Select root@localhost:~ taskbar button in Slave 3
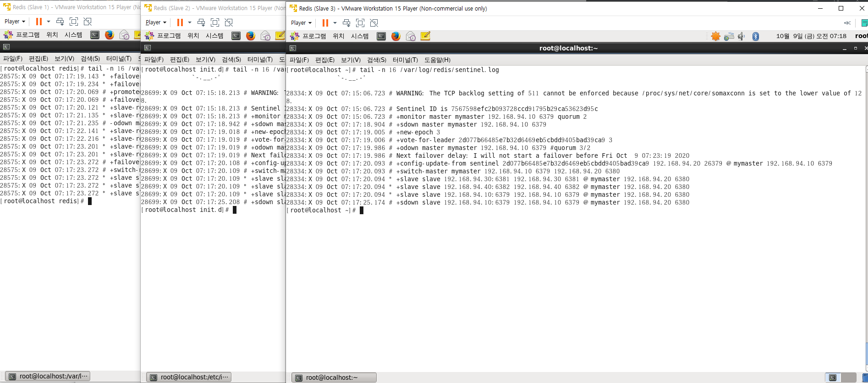The height and width of the screenshot is (383, 868). pos(334,377)
